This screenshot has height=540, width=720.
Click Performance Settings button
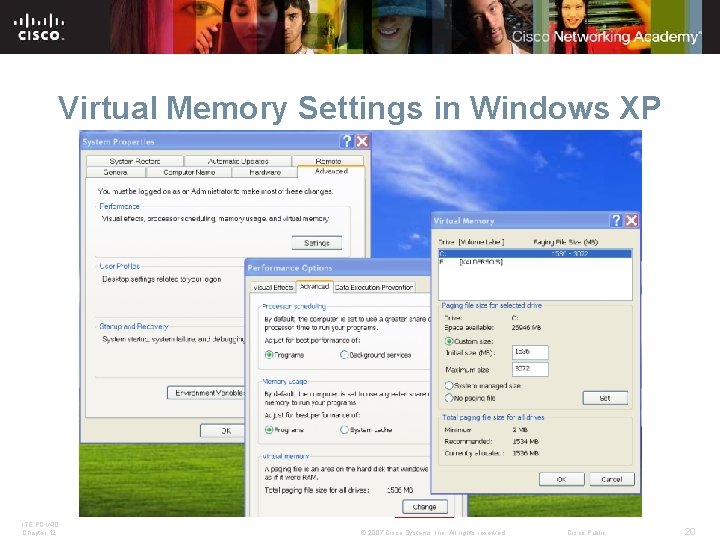[x=317, y=242]
